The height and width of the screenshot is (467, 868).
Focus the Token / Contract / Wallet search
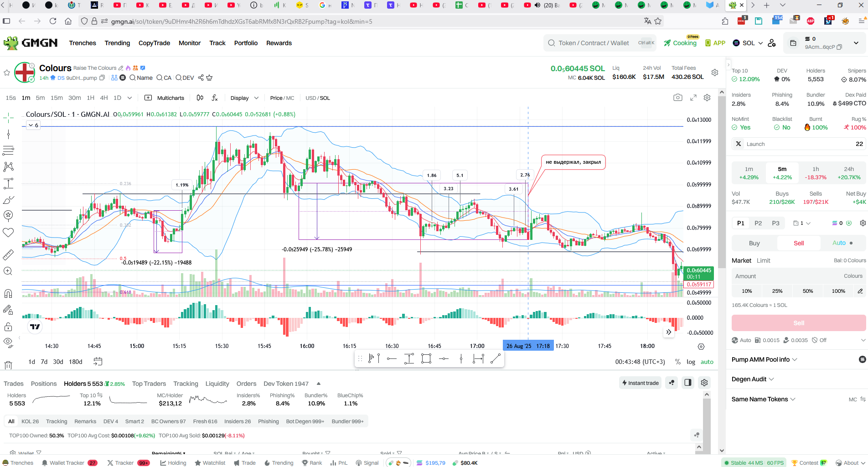click(x=600, y=43)
